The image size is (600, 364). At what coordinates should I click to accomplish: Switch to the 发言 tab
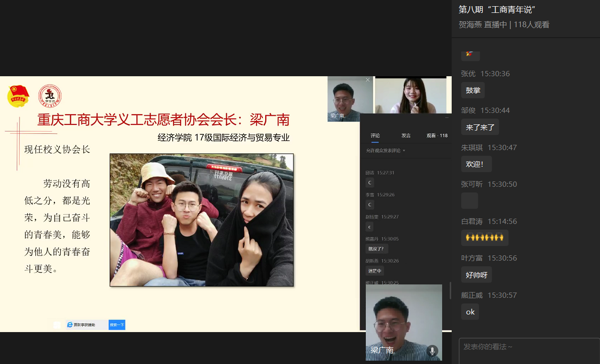pos(406,136)
